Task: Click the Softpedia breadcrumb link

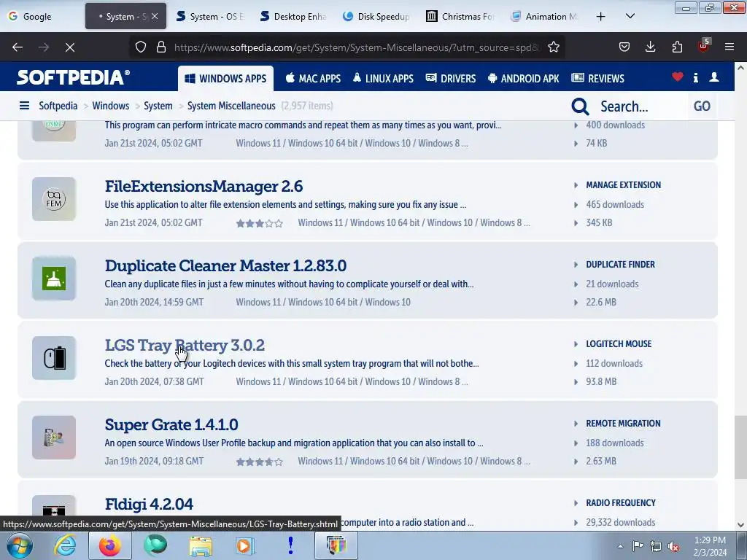Action: pos(58,106)
